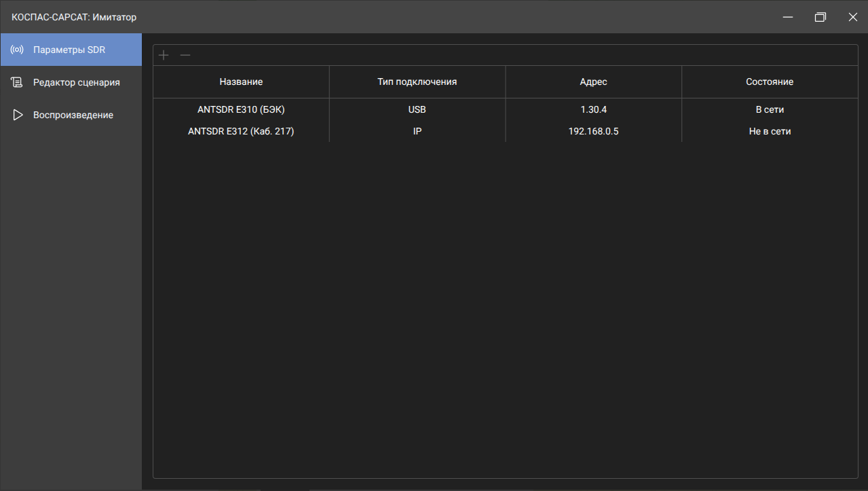868x491 pixels.
Task: Close the КОСПАС-САРСАТ: Имитатор window
Action: 852,17
